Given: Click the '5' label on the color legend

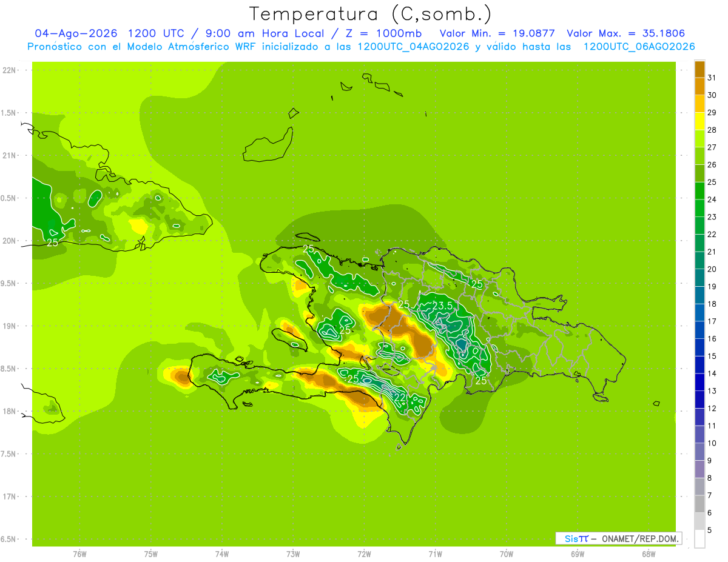Looking at the screenshot, I should point(710,530).
